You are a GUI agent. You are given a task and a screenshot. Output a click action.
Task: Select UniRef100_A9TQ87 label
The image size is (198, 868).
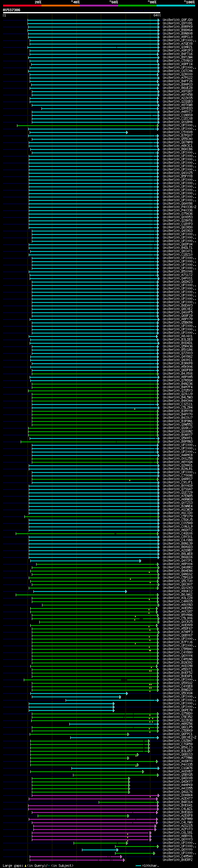pyautogui.click(x=178, y=91)
